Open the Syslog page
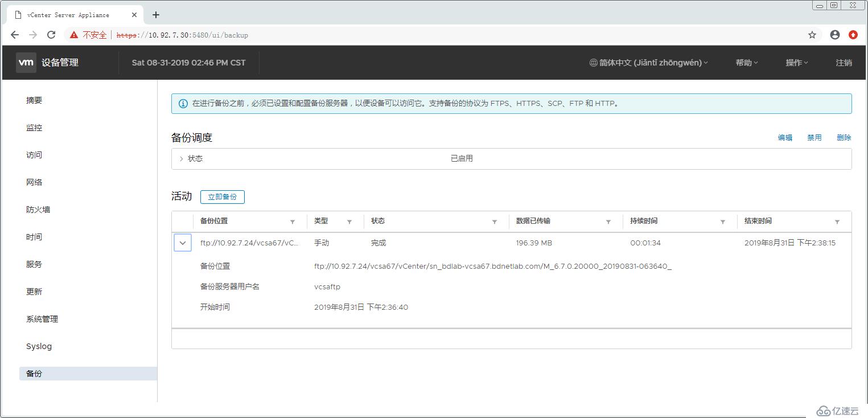This screenshot has height=418, width=868. pyautogui.click(x=39, y=346)
